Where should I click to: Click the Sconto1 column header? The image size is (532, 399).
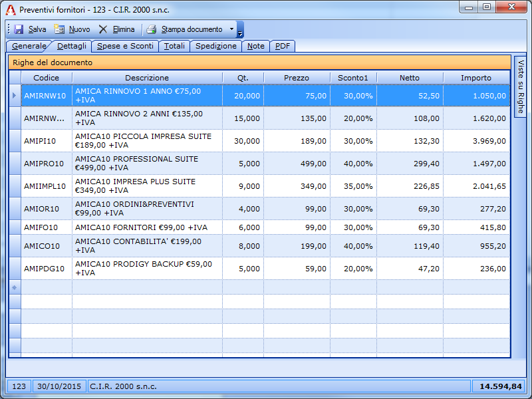point(353,78)
